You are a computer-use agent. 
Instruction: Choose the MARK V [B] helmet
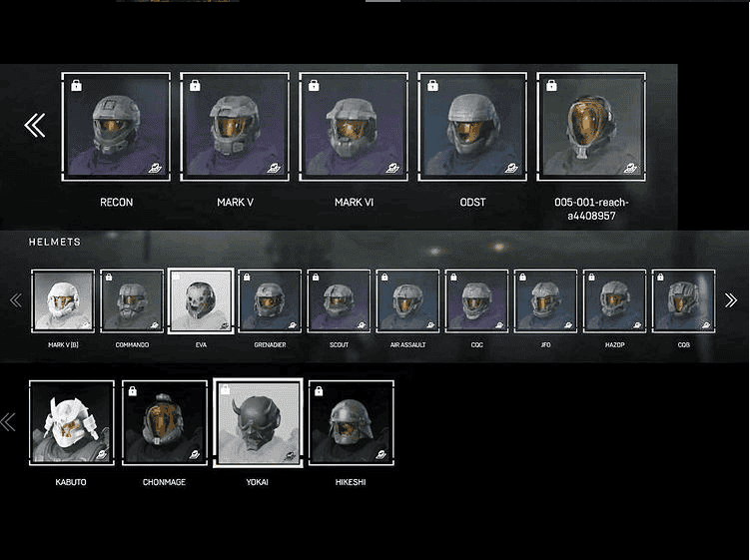tap(63, 300)
